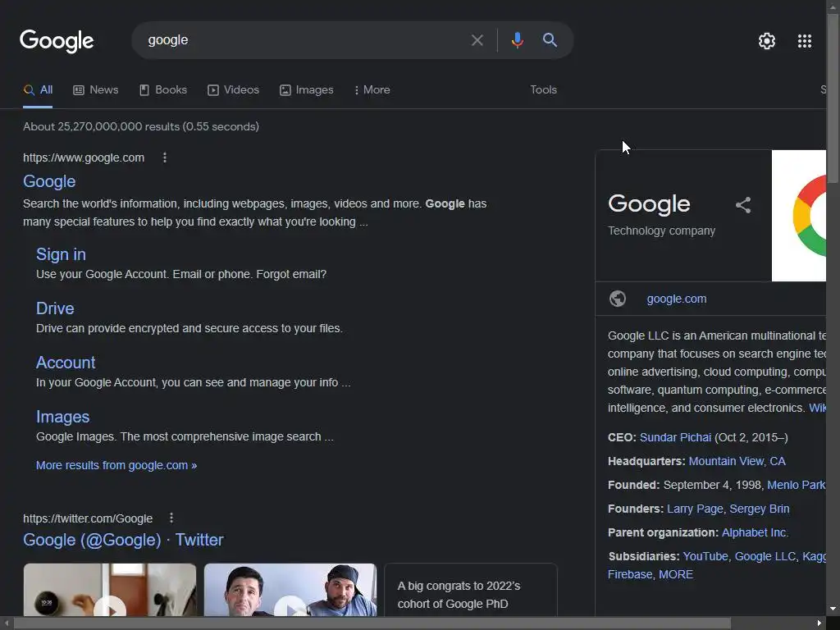Open the Images sitelink
Image resolution: width=840 pixels, height=630 pixels.
pyautogui.click(x=62, y=416)
